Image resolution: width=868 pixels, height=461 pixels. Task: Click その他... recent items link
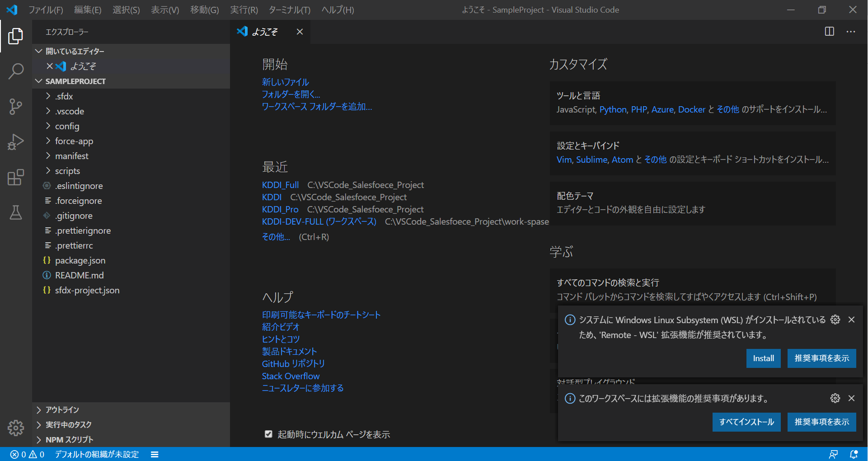click(276, 237)
